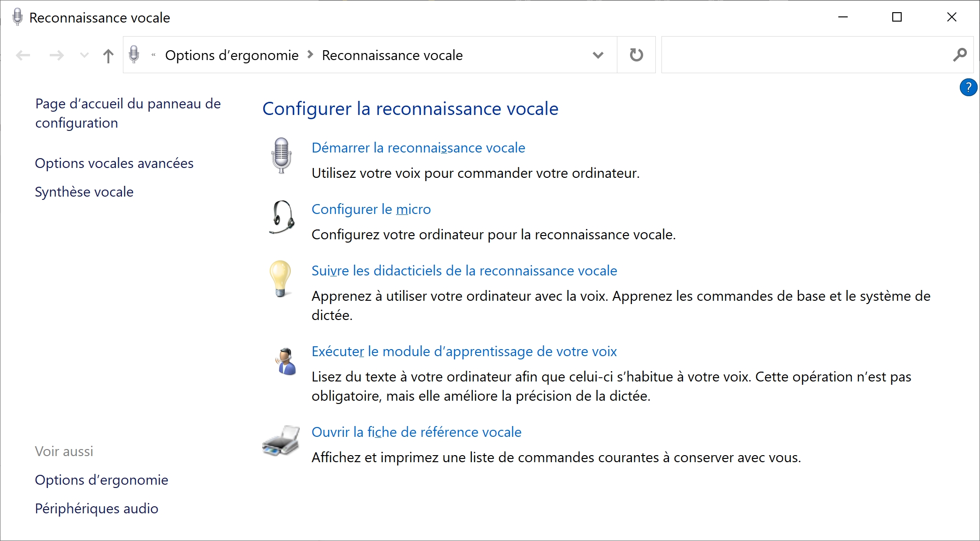980x541 pixels.
Task: Click the magnifier search icon
Action: pos(960,55)
